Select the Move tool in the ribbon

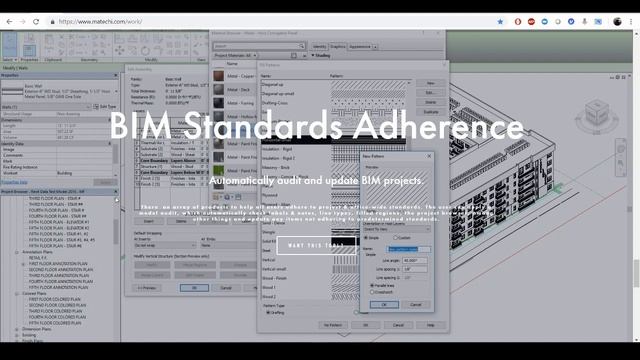tap(120, 50)
